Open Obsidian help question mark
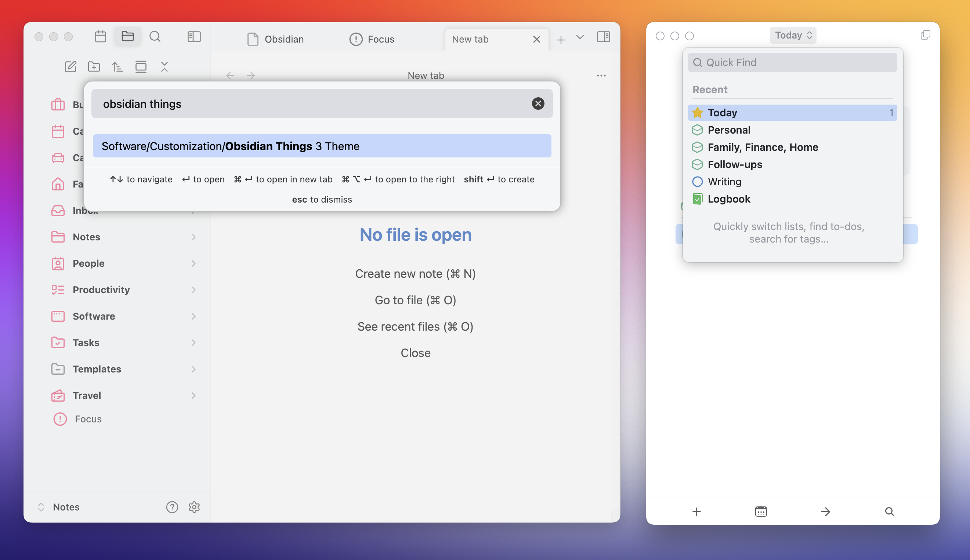The height and width of the screenshot is (560, 970). point(172,507)
